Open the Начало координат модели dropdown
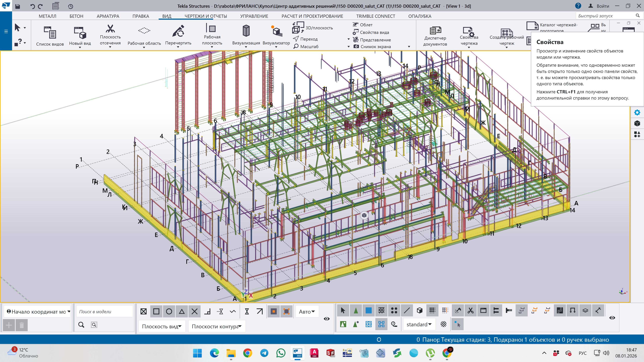This screenshot has height=362, width=644. [38, 312]
